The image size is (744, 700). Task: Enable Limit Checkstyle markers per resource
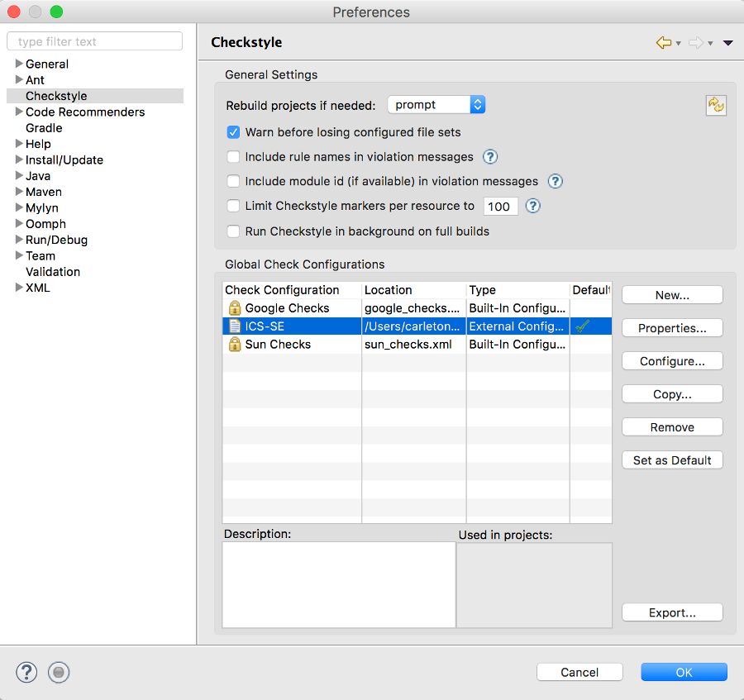click(x=233, y=206)
